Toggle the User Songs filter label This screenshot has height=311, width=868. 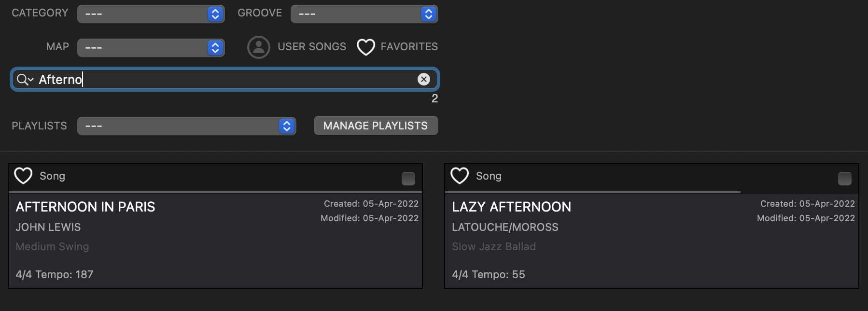click(x=311, y=47)
